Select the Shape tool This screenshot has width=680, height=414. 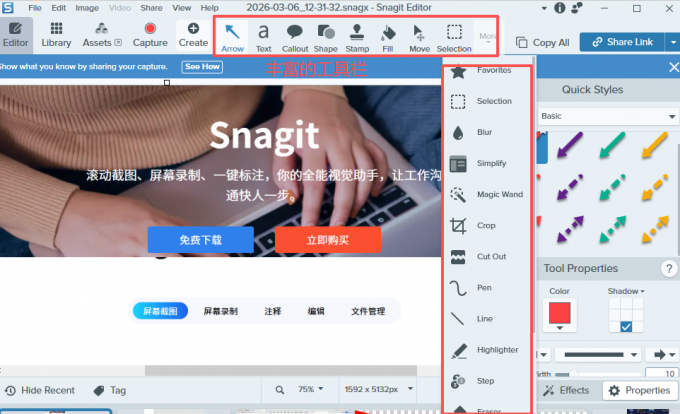[326, 37]
